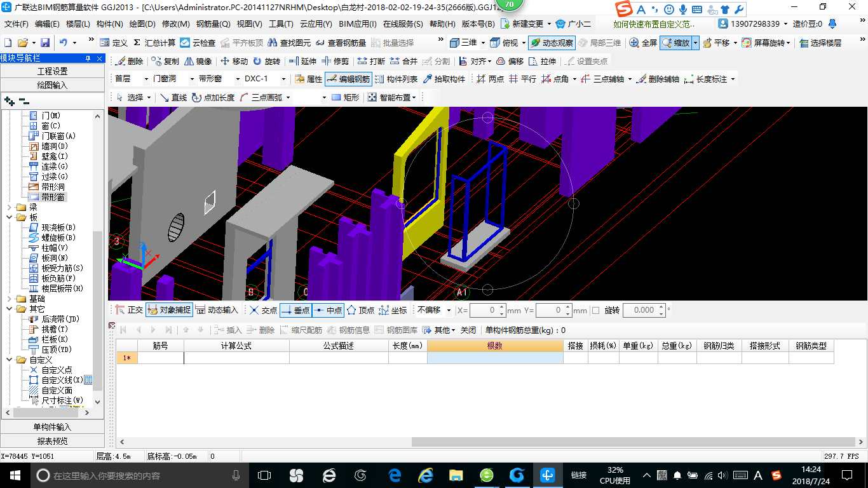Click the 打断 break tool
Screen dimensions: 868x488
click(371, 62)
